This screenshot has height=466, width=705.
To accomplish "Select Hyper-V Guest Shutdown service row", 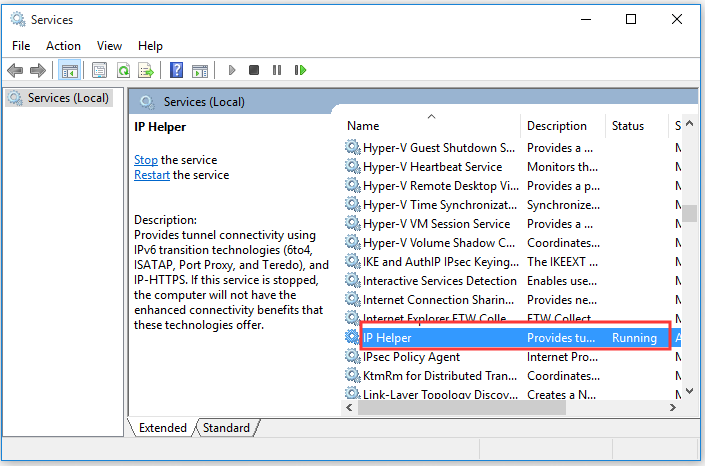I will pos(513,148).
